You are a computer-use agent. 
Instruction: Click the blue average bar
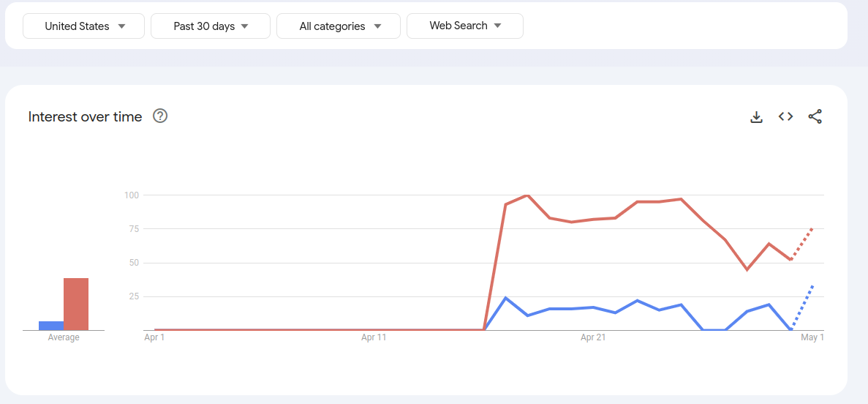[51, 326]
